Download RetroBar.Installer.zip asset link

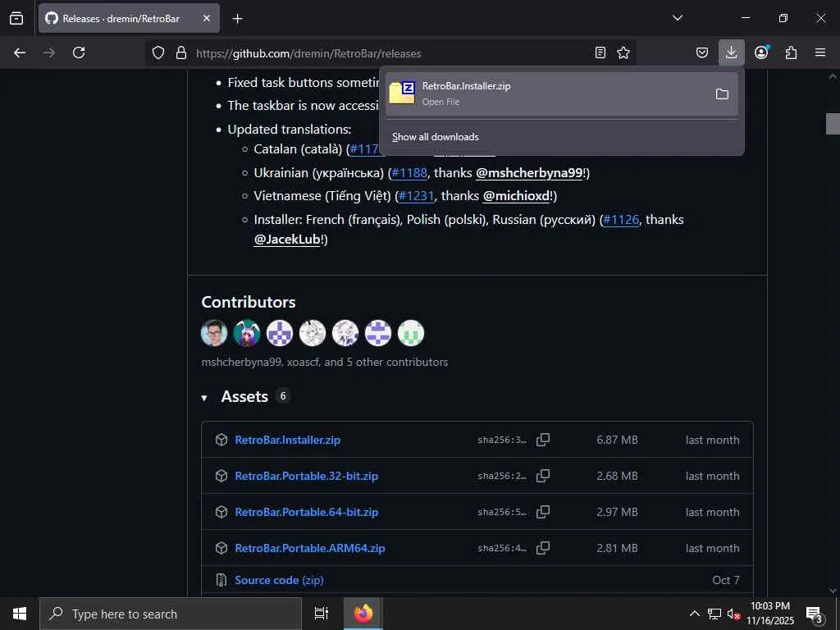(x=288, y=440)
